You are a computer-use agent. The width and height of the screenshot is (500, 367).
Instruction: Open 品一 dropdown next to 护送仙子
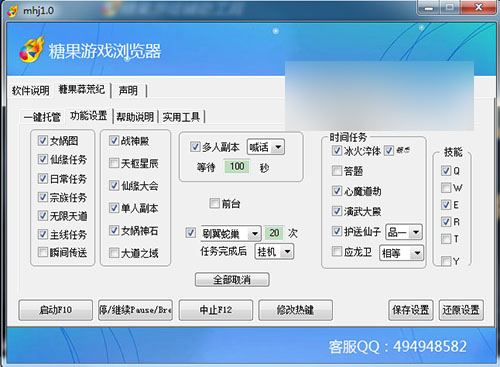click(x=404, y=232)
